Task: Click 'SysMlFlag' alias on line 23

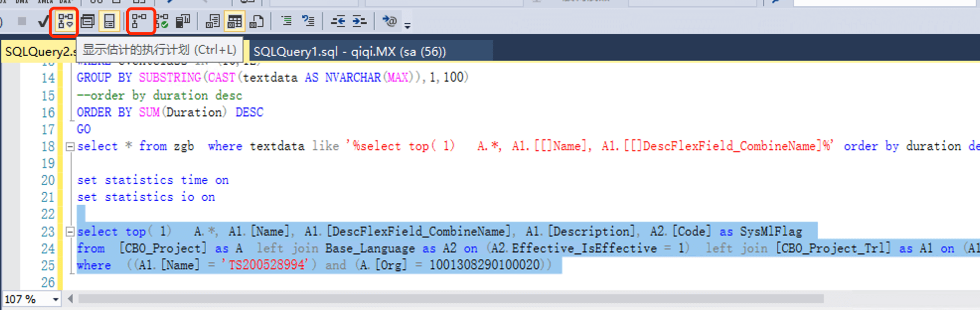Action: click(x=771, y=232)
